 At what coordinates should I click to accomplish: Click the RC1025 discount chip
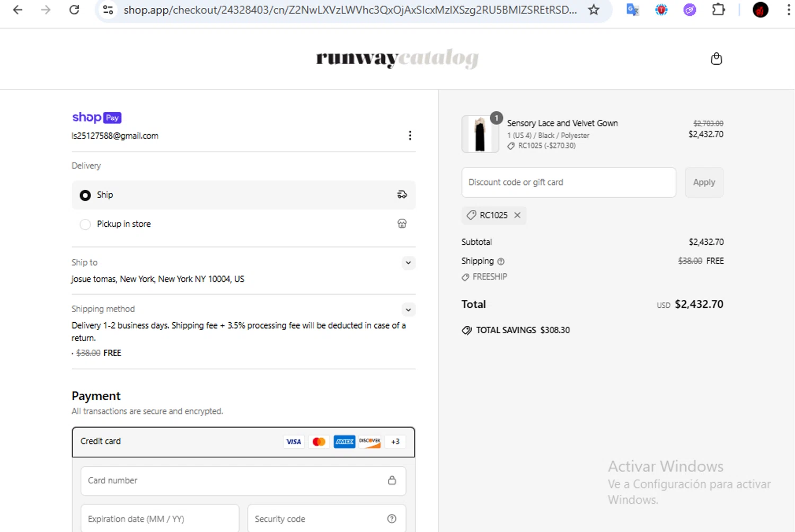click(493, 215)
